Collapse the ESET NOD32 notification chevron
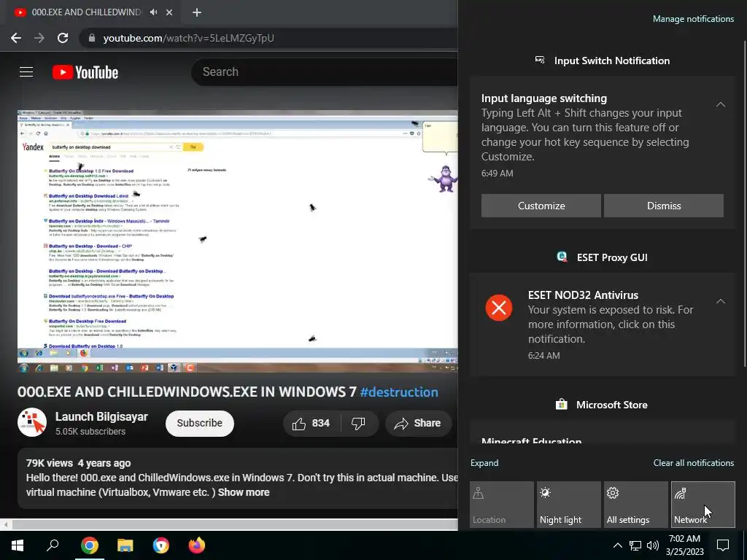The image size is (747, 560). (721, 301)
